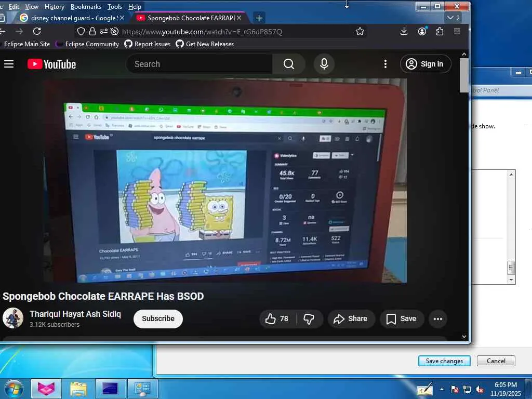Open the YouTube guide hamburger menu
The width and height of the screenshot is (532, 399).
click(x=9, y=64)
